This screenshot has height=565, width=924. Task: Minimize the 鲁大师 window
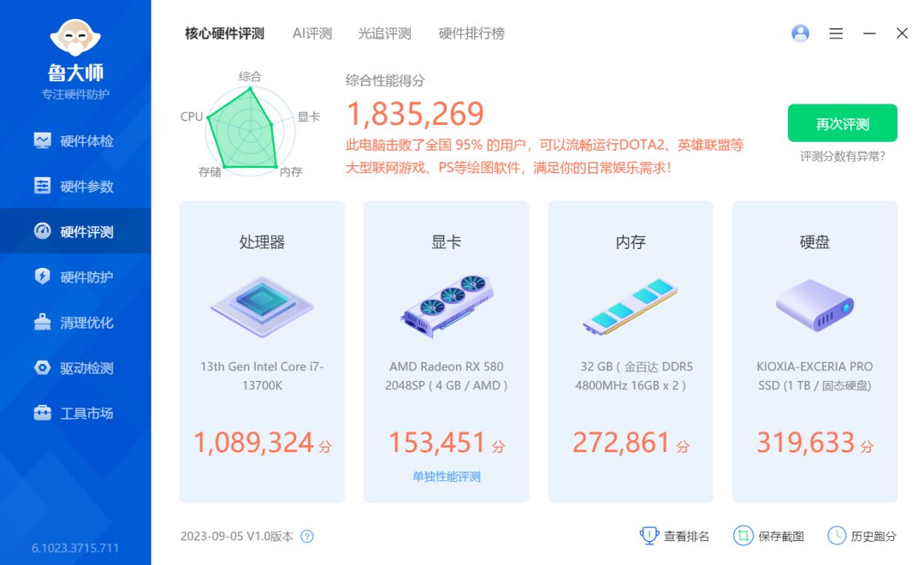[869, 33]
